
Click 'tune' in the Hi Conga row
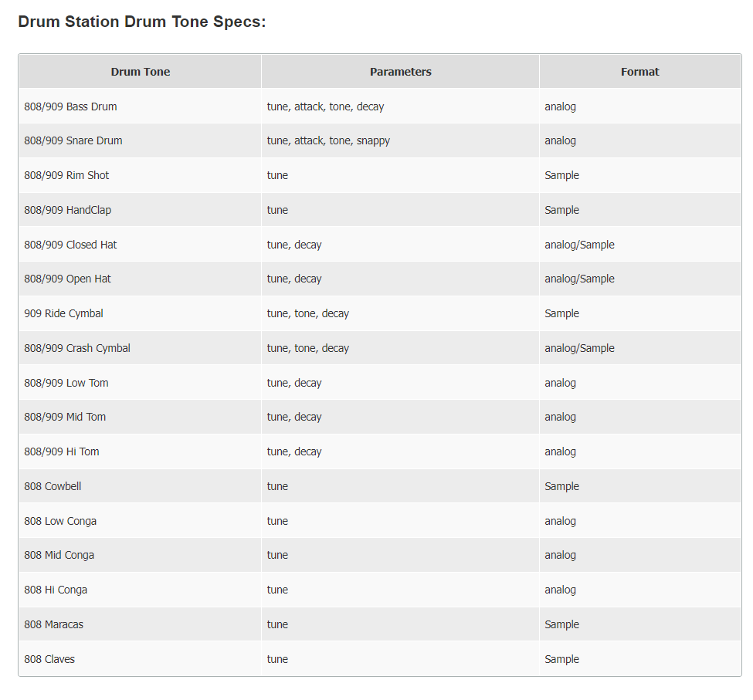pyautogui.click(x=401, y=590)
